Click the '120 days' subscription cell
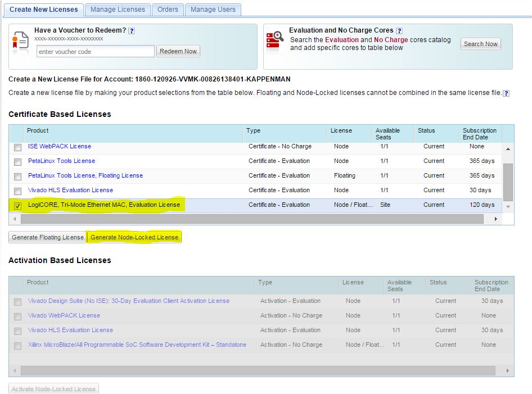The image size is (532, 394). click(482, 205)
